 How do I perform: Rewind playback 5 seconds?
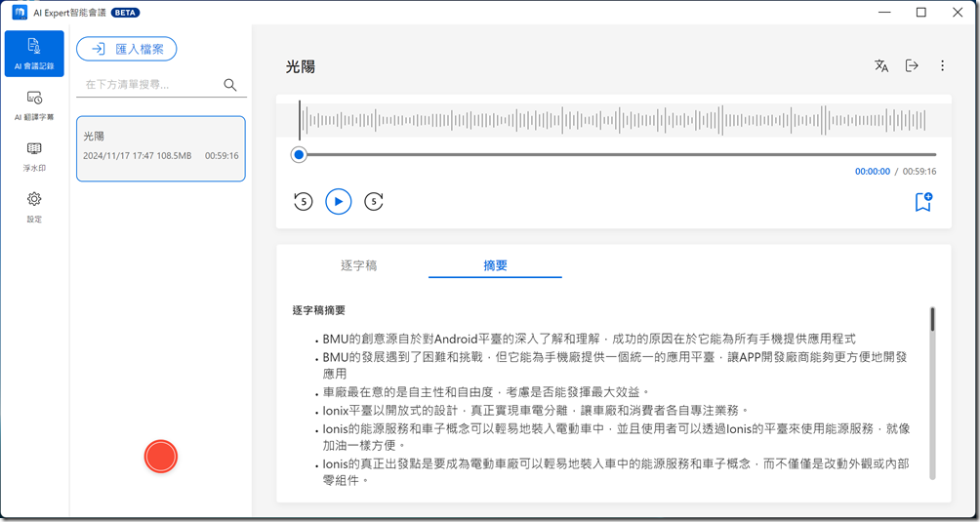click(303, 202)
